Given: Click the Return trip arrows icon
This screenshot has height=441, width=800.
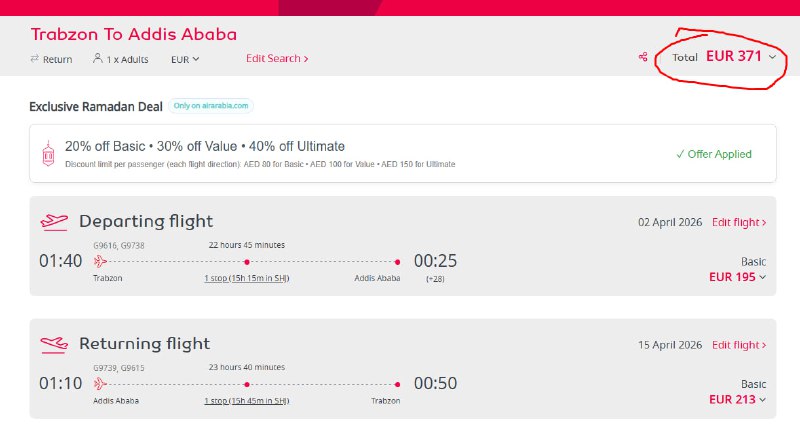Looking at the screenshot, I should tap(35, 59).
